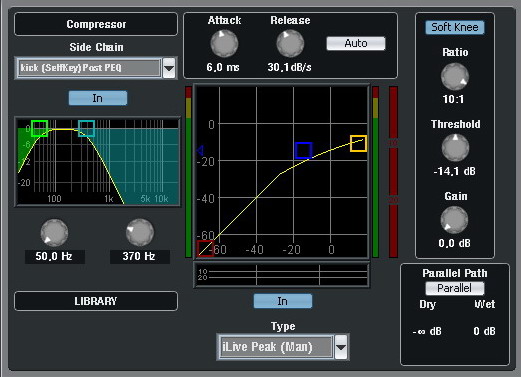The image size is (521, 377).
Task: Toggle the compressor In button below graph
Action: (283, 301)
